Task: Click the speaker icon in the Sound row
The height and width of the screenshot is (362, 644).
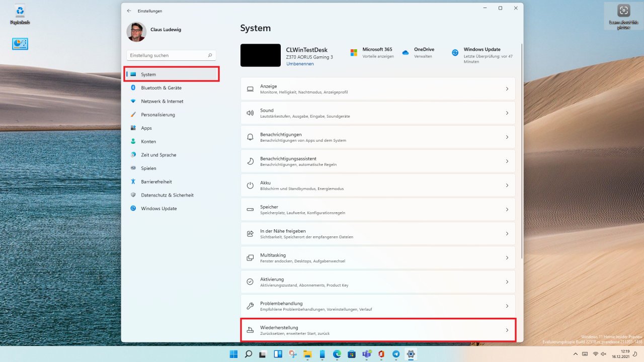Action: coord(250,113)
